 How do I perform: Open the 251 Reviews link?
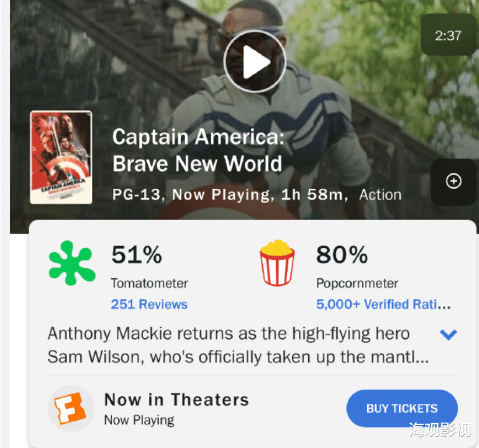coord(149,304)
